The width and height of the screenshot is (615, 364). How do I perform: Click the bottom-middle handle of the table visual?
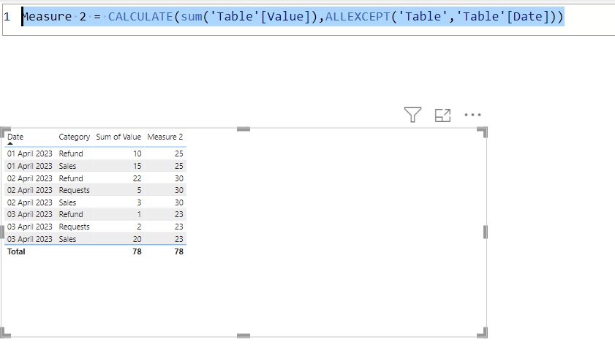coord(244,335)
